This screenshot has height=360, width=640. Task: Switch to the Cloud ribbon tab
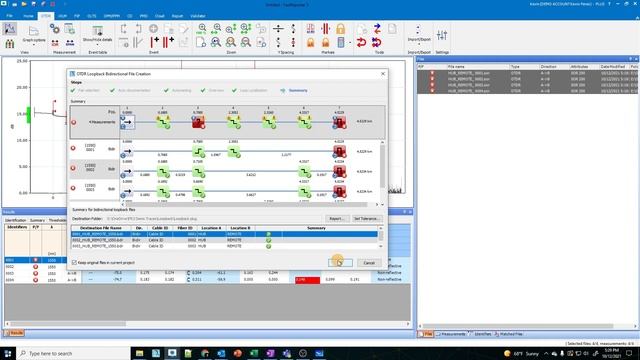(159, 16)
